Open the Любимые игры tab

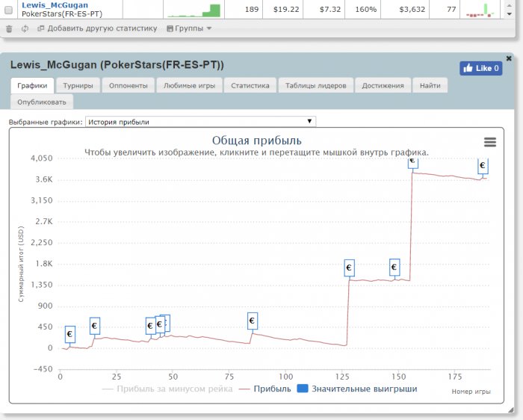click(x=189, y=85)
